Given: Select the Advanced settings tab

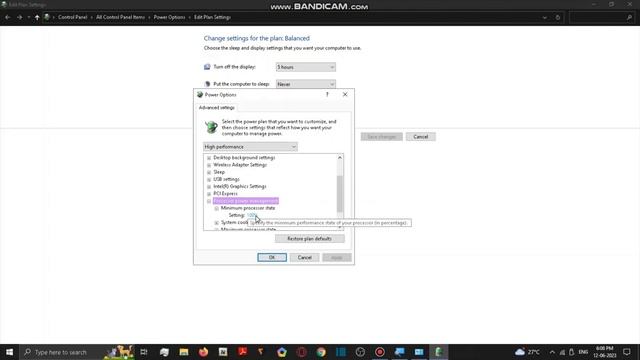Looking at the screenshot, I should click(x=216, y=107).
